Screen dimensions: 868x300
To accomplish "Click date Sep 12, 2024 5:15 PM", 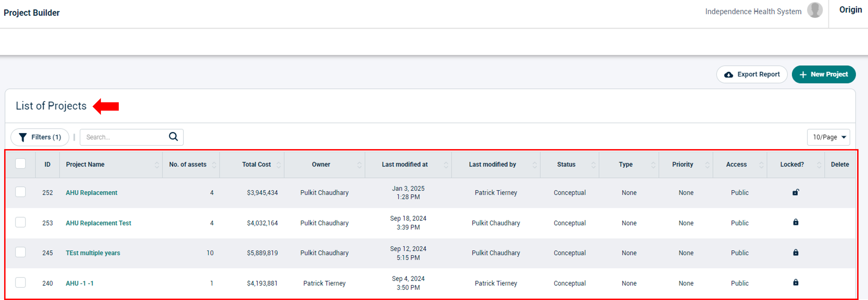I will (x=408, y=253).
